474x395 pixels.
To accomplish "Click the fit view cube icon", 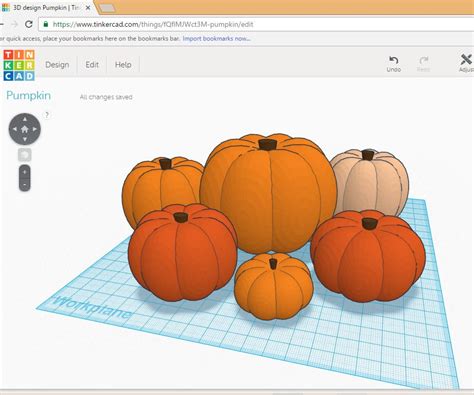I will tap(25, 155).
